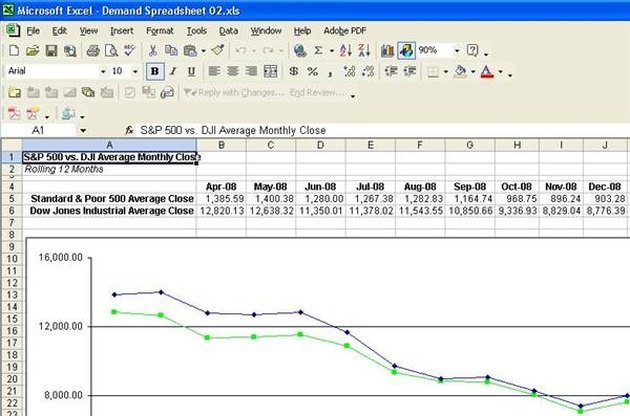Toggle Italic formatting

point(173,72)
